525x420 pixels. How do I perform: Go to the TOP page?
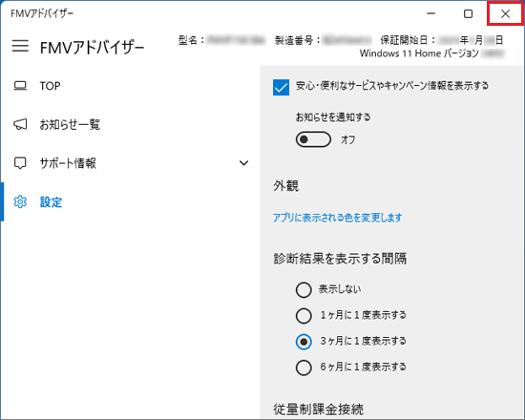[130, 86]
